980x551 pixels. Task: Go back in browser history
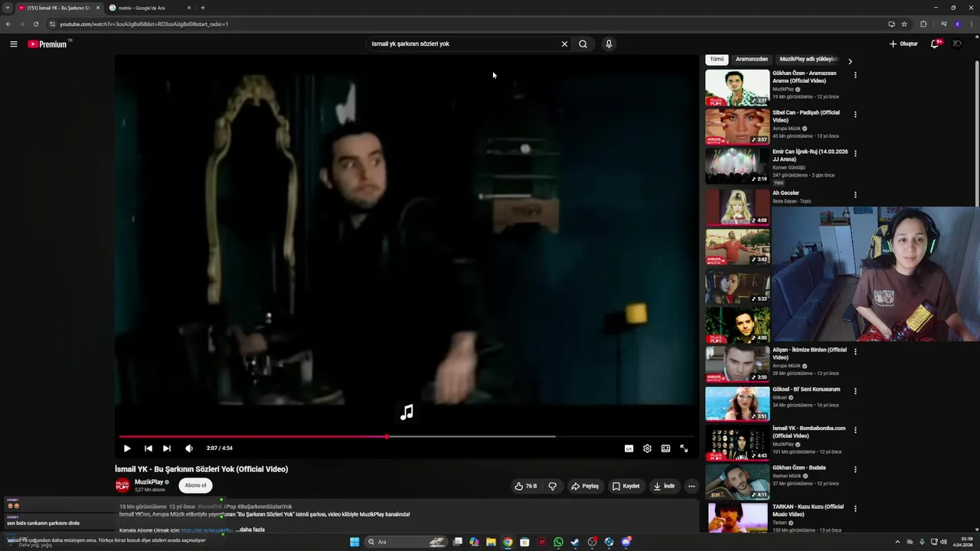pos(8,24)
